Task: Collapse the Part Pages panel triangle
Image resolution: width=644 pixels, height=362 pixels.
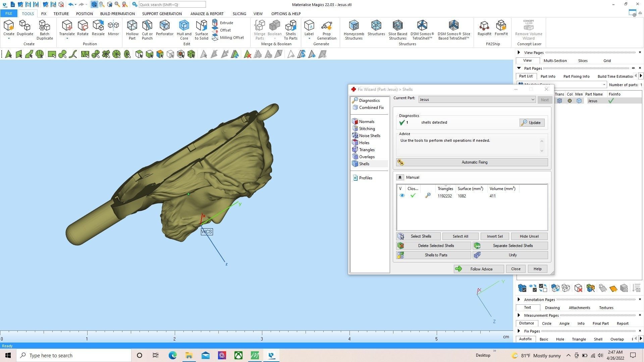Action: click(519, 68)
